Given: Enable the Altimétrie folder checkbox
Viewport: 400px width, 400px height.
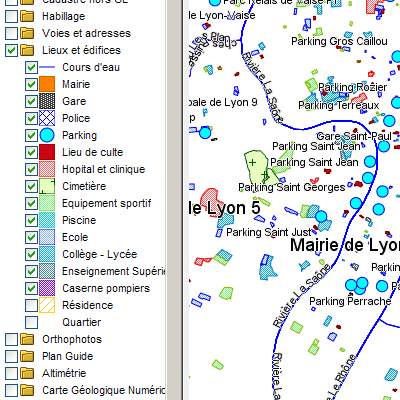Looking at the screenshot, I should [x=12, y=373].
